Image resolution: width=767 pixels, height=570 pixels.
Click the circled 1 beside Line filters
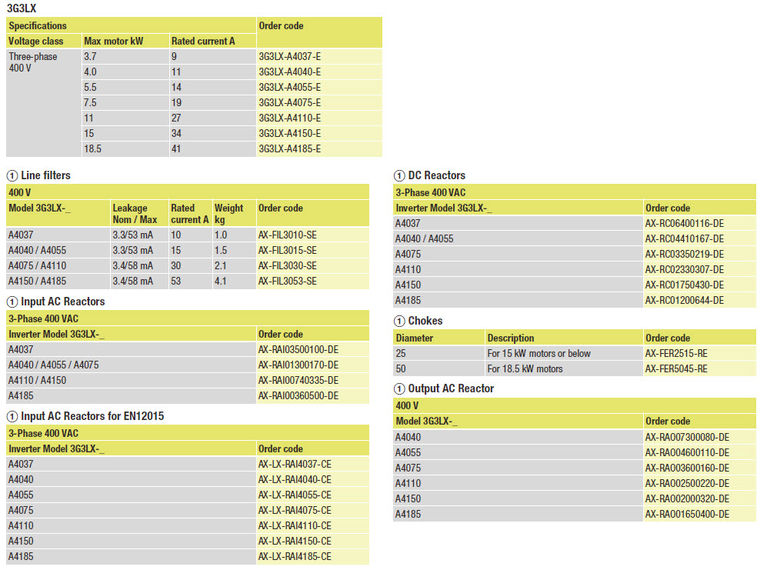(12, 175)
